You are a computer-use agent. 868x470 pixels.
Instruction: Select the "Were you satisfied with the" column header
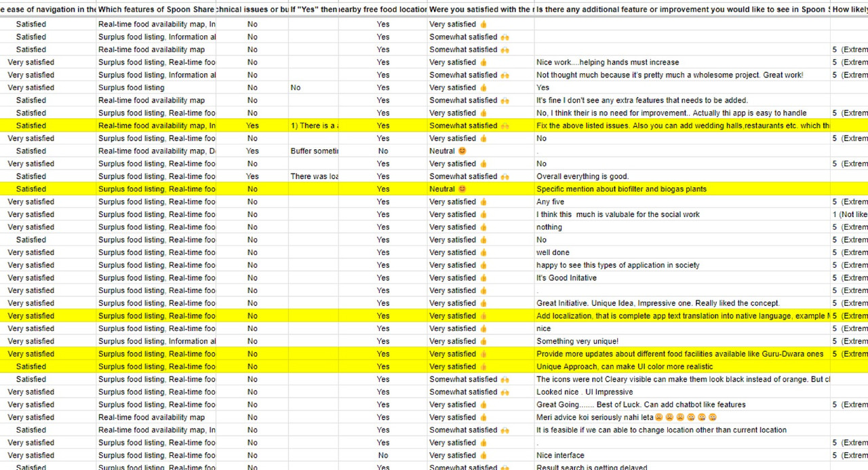[x=481, y=9]
